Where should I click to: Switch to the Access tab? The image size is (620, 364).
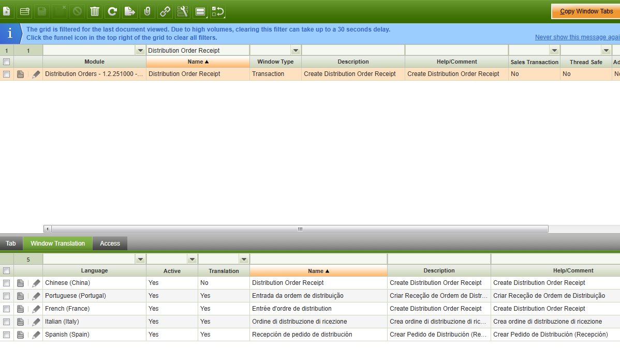[x=110, y=244]
